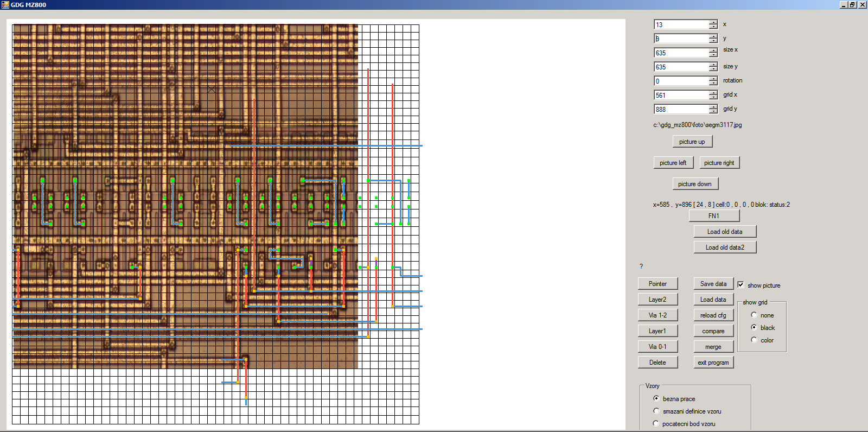This screenshot has width=868, height=432.
Task: Select the 'bezna prace' radio option
Action: [x=656, y=398]
